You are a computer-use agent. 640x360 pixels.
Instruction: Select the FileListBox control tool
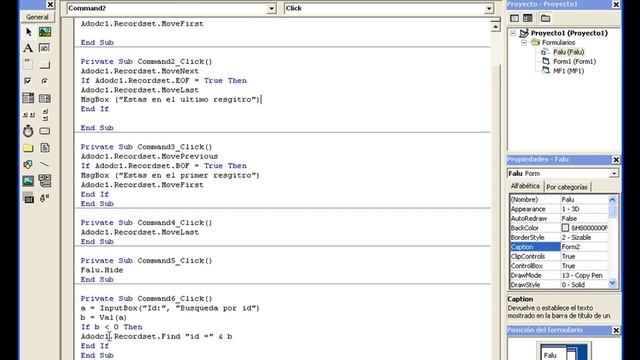45,148
